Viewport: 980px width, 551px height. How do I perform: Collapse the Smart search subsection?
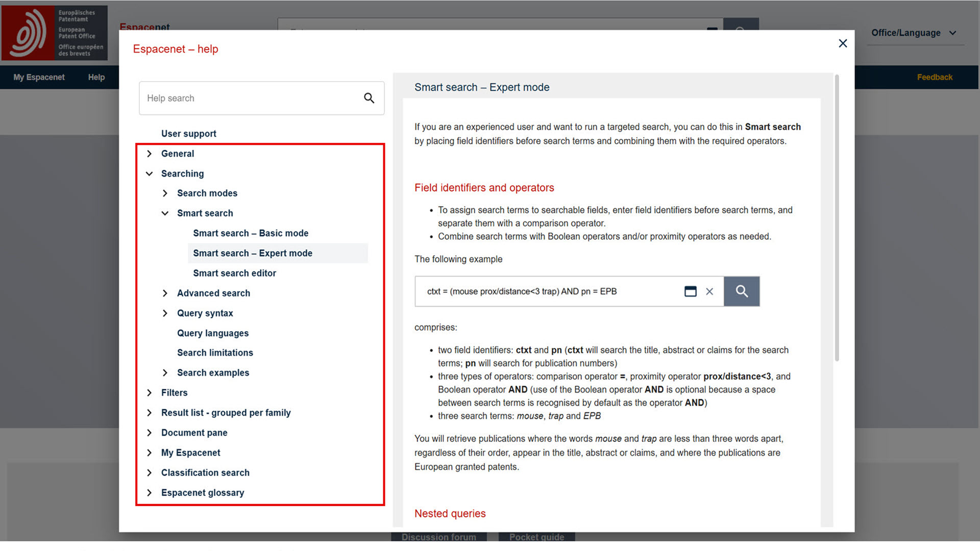click(165, 213)
